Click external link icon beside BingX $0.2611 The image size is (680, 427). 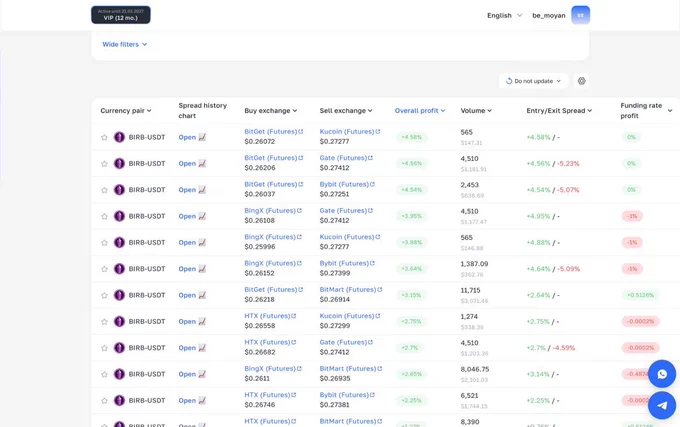(x=299, y=368)
